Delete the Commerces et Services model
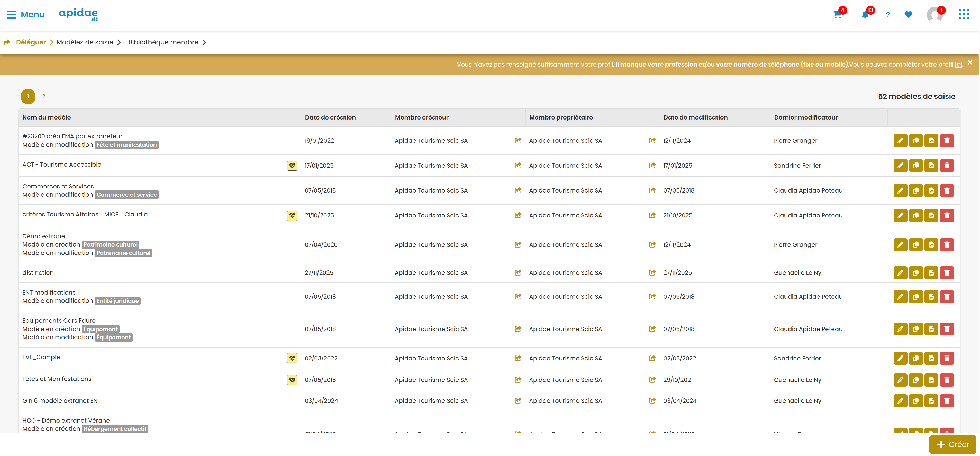 947,190
